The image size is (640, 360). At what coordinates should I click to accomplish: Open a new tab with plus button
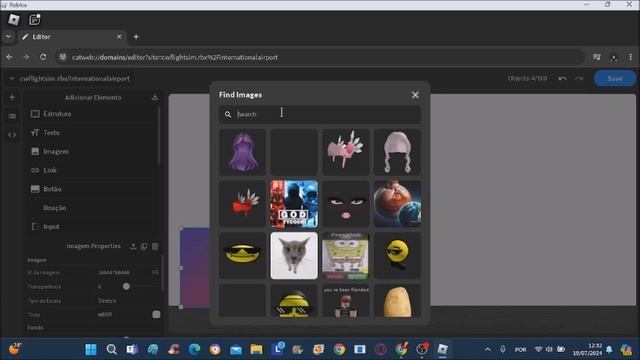(136, 37)
